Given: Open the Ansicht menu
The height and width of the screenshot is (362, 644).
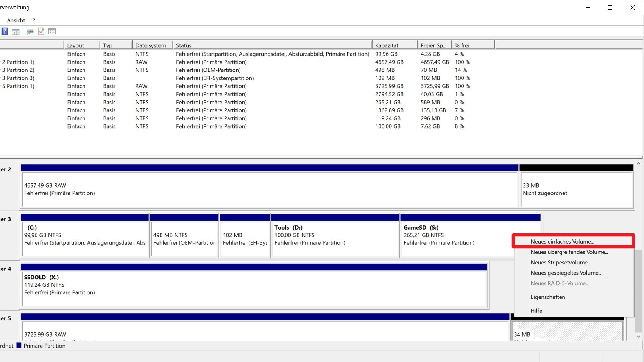Looking at the screenshot, I should tap(16, 20).
